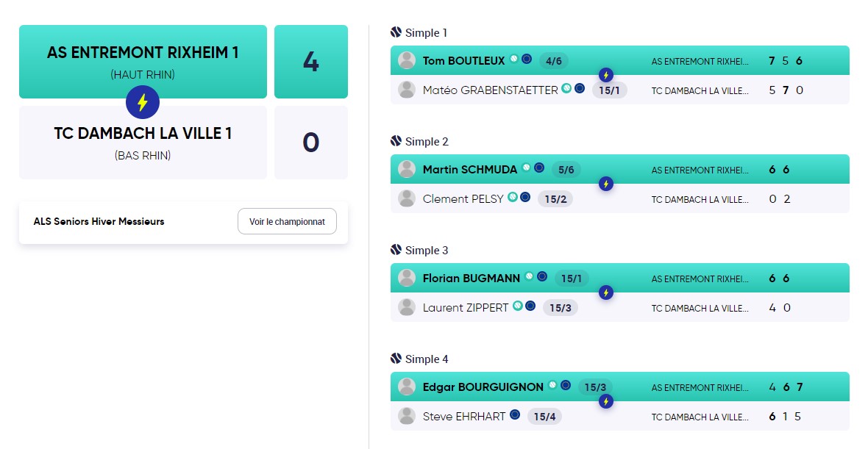Viewport: 868px width, 449px height.
Task: Click the tennis ball icon next to Clement PELSY
Action: [513, 197]
